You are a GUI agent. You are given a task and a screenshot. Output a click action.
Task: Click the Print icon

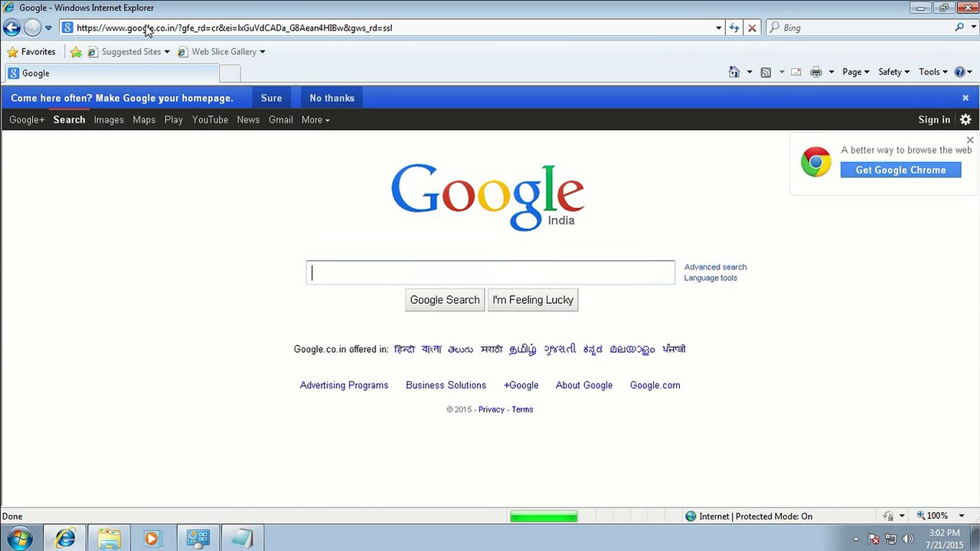(x=816, y=72)
